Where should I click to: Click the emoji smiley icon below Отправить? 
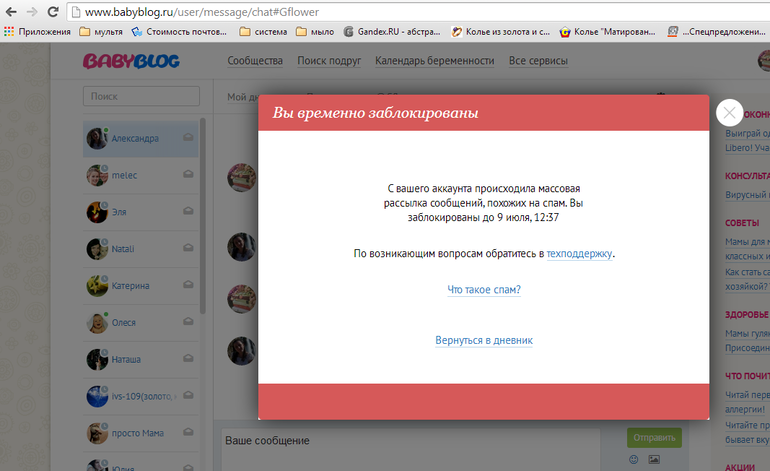[x=633, y=459]
